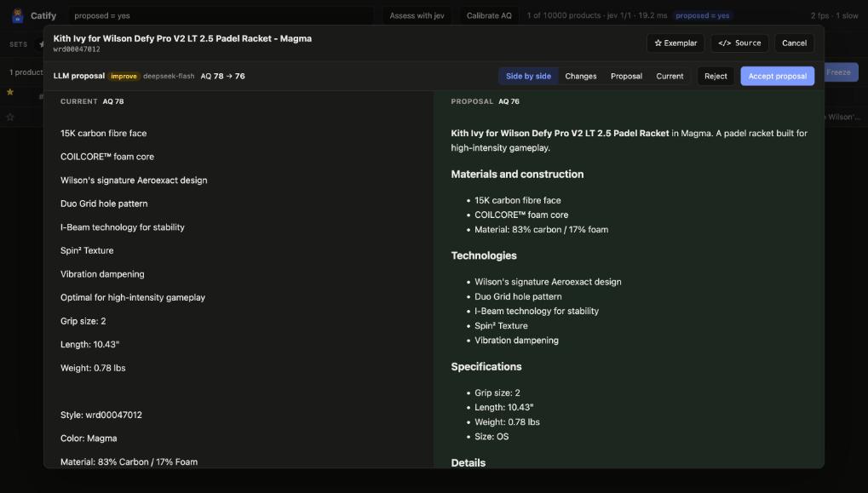
Task: Click 'Style: wrd00047012' line
Action: (x=101, y=415)
